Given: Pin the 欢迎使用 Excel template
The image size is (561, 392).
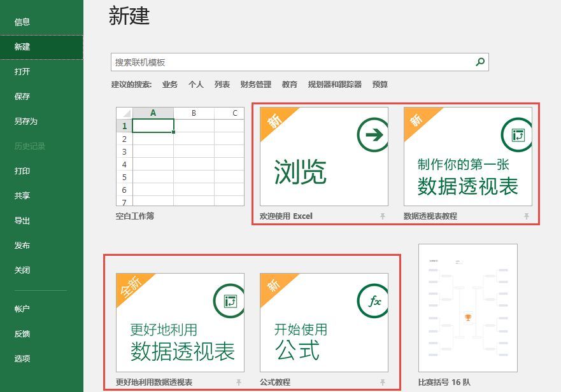Looking at the screenshot, I should (383, 216).
